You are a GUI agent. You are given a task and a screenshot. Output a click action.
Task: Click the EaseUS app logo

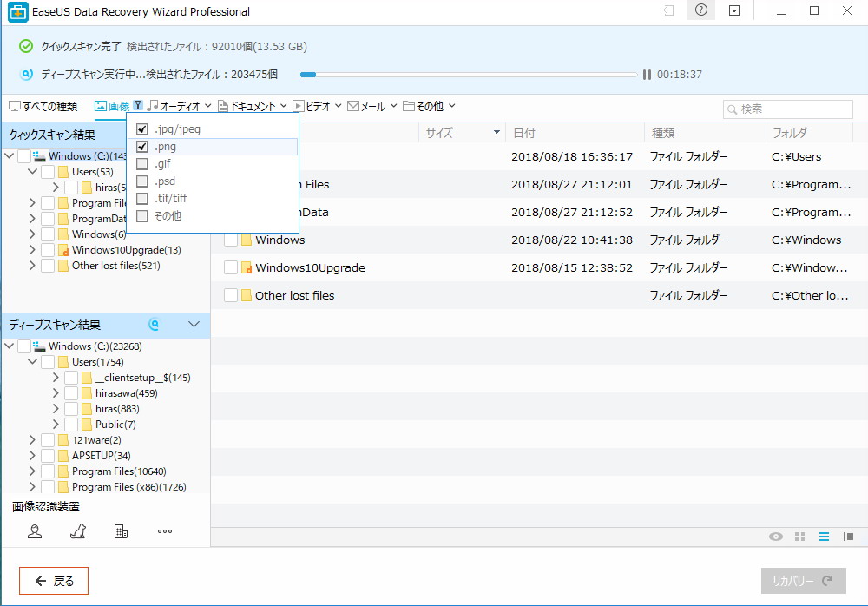click(17, 11)
